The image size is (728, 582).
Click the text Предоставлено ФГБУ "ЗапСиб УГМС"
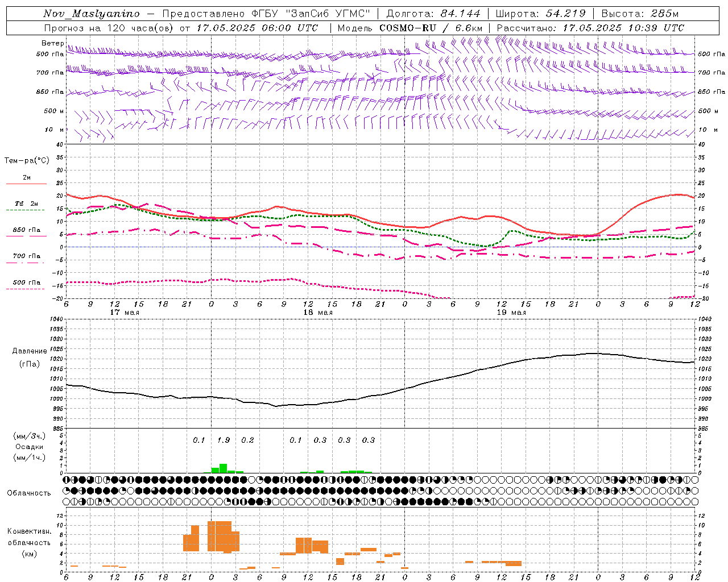266,14
